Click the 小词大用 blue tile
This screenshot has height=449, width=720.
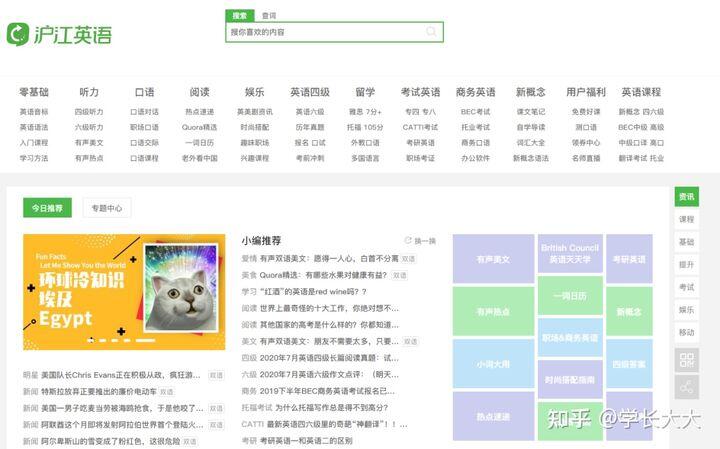tap(494, 364)
